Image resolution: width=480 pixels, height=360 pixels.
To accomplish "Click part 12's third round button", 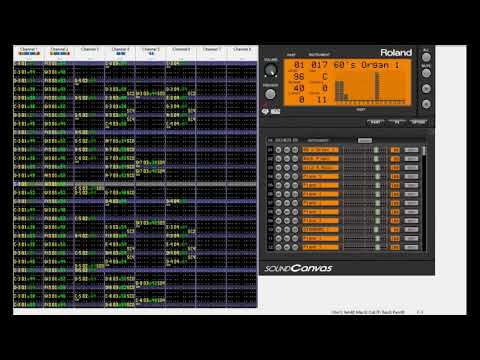I will [295, 247].
